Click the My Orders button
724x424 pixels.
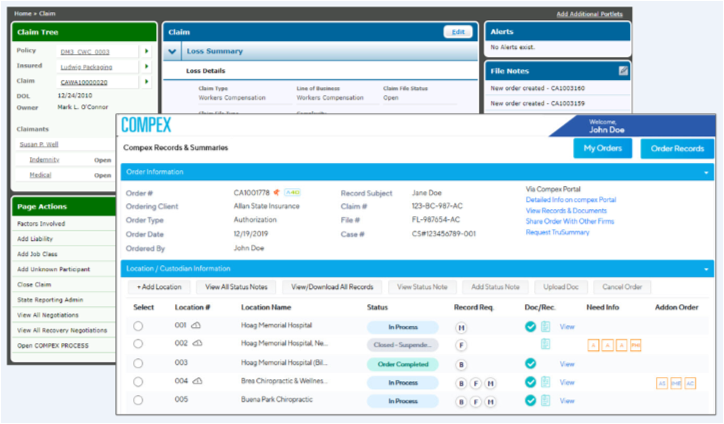coord(603,148)
